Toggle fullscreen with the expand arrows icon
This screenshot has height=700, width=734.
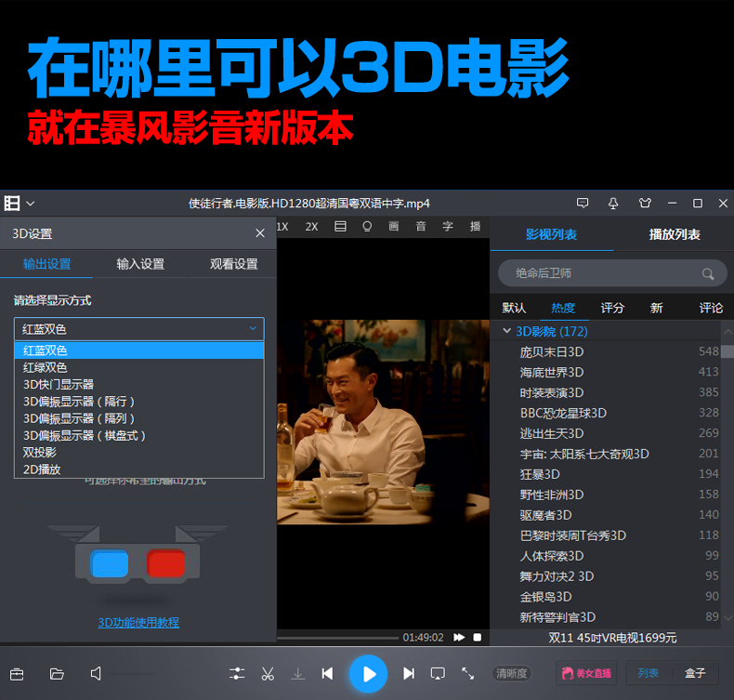click(467, 674)
